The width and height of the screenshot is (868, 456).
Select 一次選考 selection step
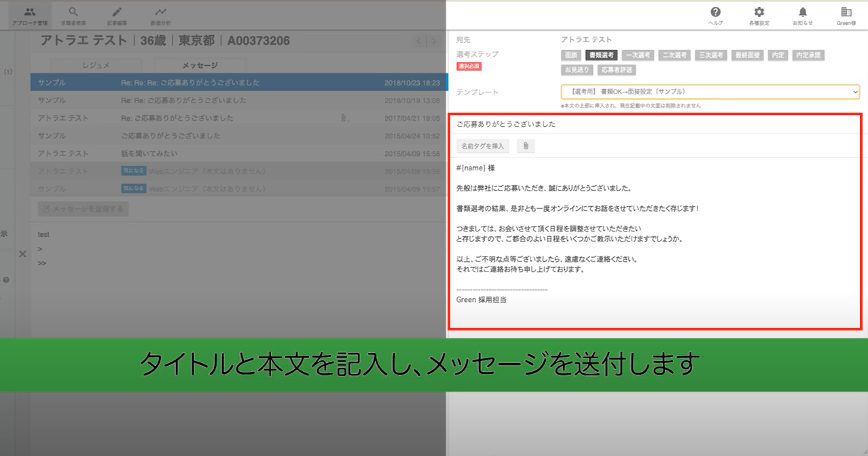coord(638,55)
